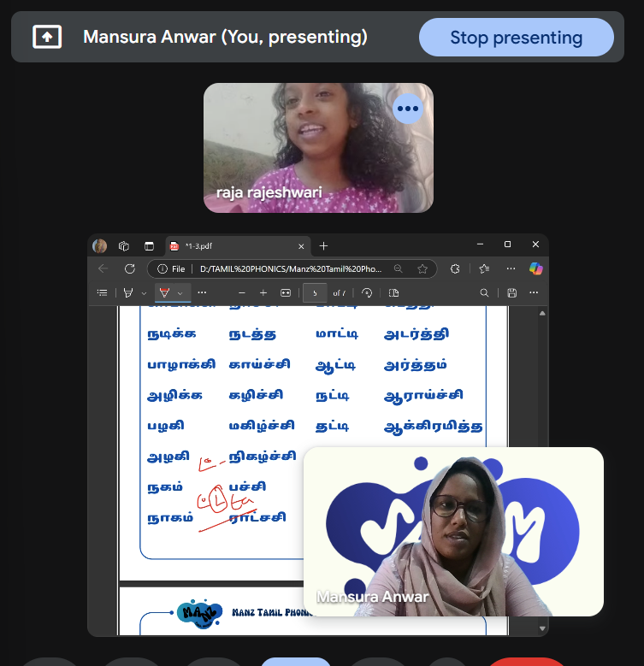Rotate the PDF page
Screen dimensions: 644x666
tap(367, 292)
